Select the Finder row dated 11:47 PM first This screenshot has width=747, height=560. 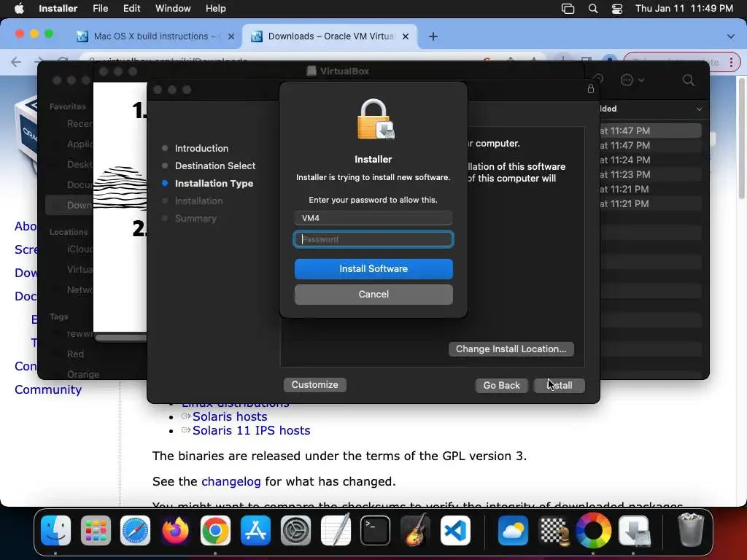pyautogui.click(x=651, y=131)
